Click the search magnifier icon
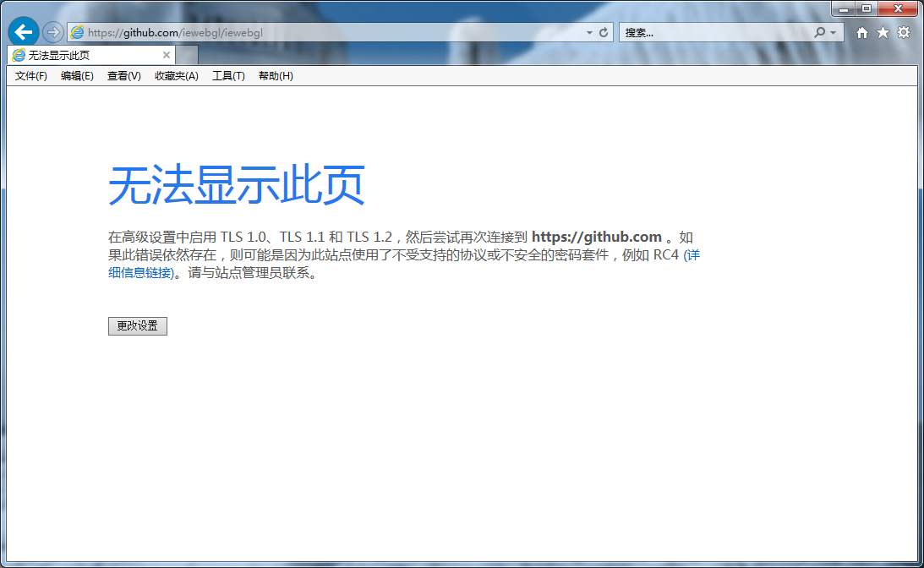The width and height of the screenshot is (924, 568). click(x=819, y=32)
